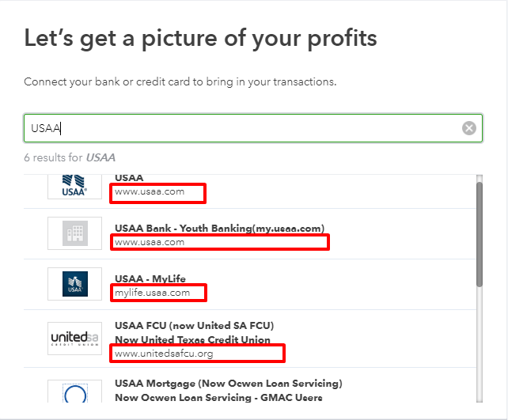508x420 pixels.
Task: Click Now Ocwen Loan Servicing - GMAC Users text
Action: tap(218, 397)
